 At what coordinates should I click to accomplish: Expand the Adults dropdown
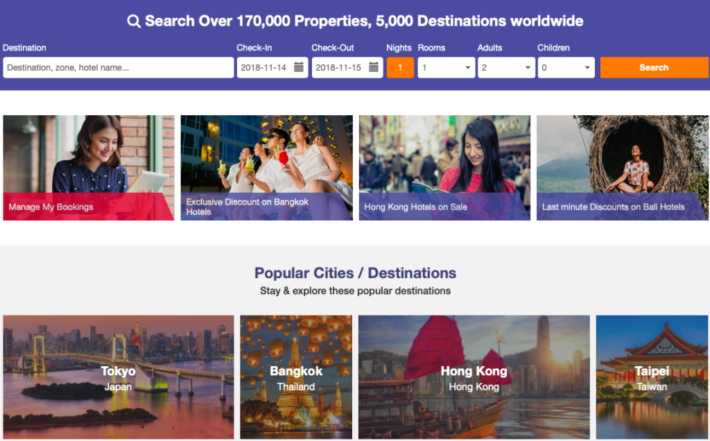[x=506, y=67]
